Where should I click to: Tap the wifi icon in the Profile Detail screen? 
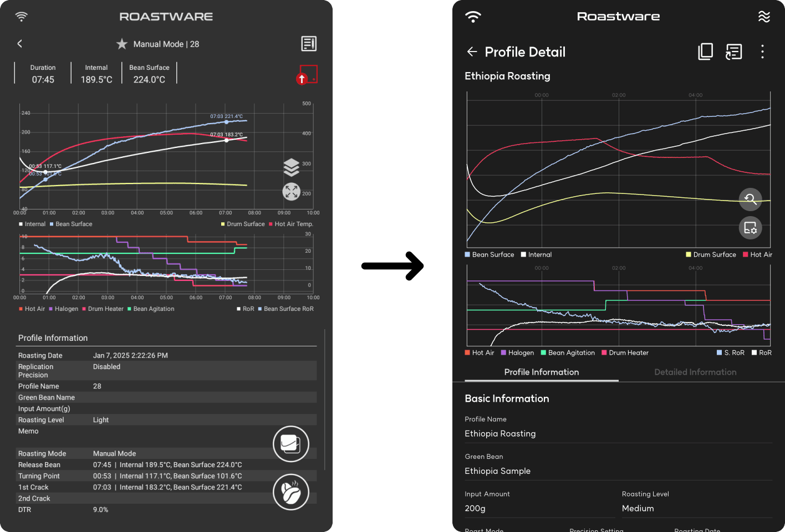(473, 17)
